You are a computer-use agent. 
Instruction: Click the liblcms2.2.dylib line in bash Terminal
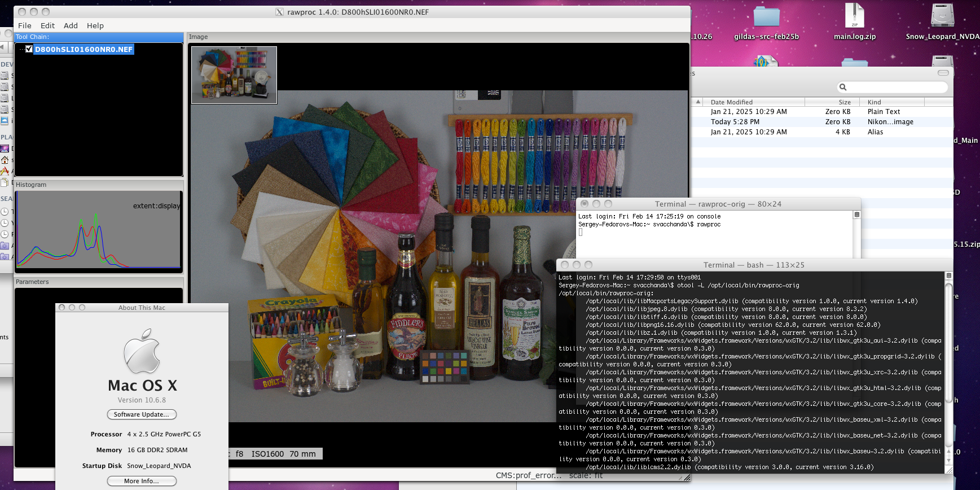[x=729, y=467]
